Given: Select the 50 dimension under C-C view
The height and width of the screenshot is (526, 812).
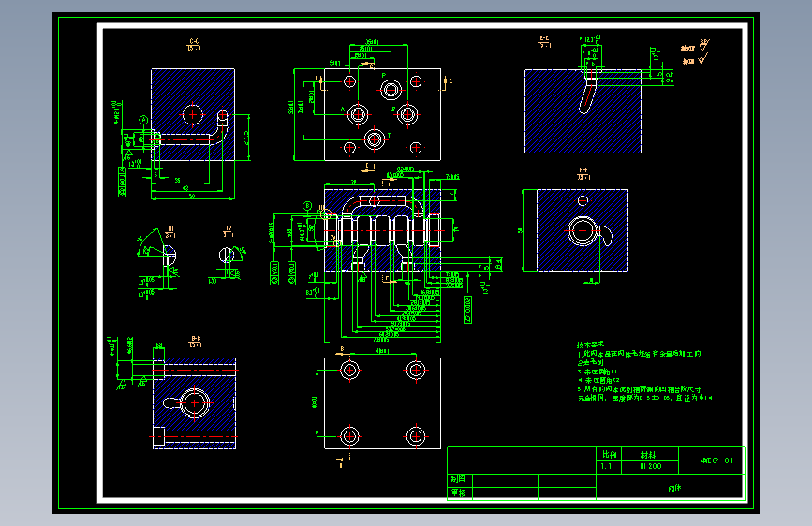Looking at the screenshot, I should (x=192, y=197).
